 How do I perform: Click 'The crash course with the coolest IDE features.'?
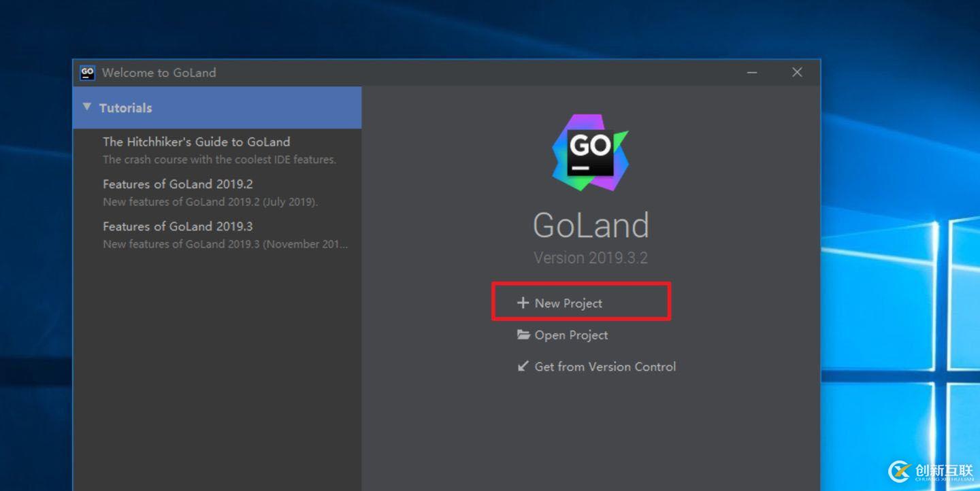pyautogui.click(x=219, y=160)
